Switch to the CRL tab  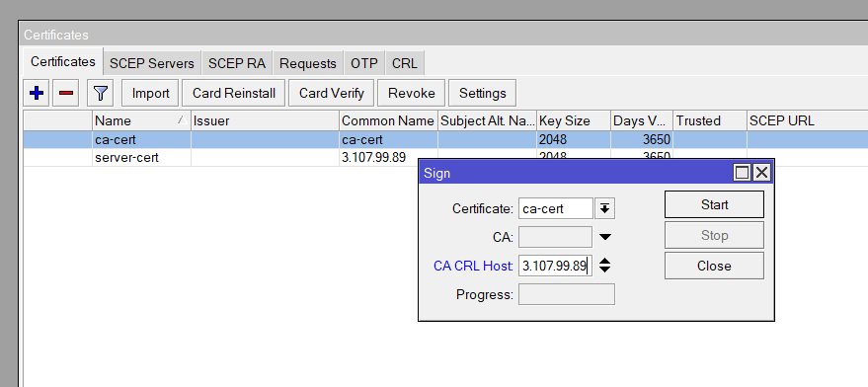tap(405, 63)
